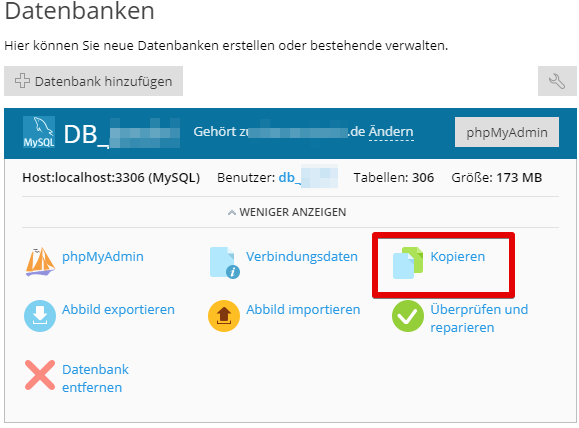
Task: Click the Datenbank hinzufügen button
Action: [x=93, y=81]
